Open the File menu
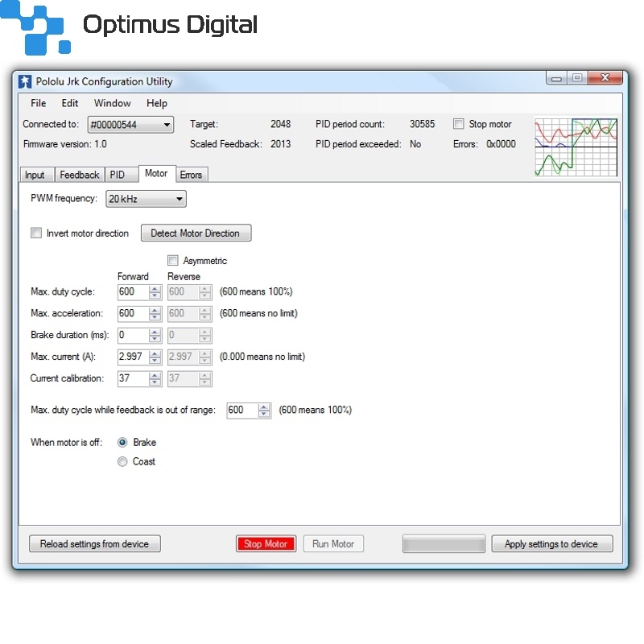Screen dimensions: 644x644 [x=38, y=103]
